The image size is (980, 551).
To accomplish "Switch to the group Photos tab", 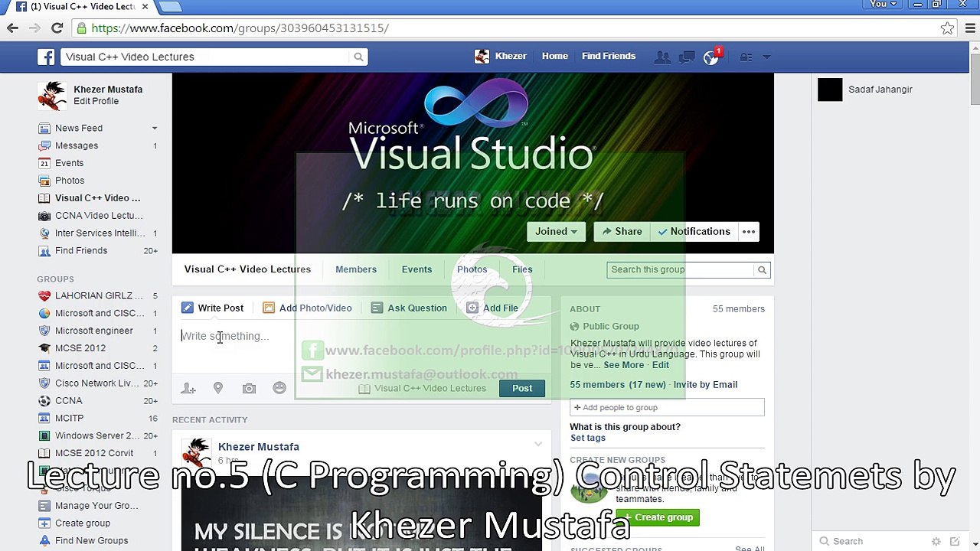I will (x=472, y=269).
